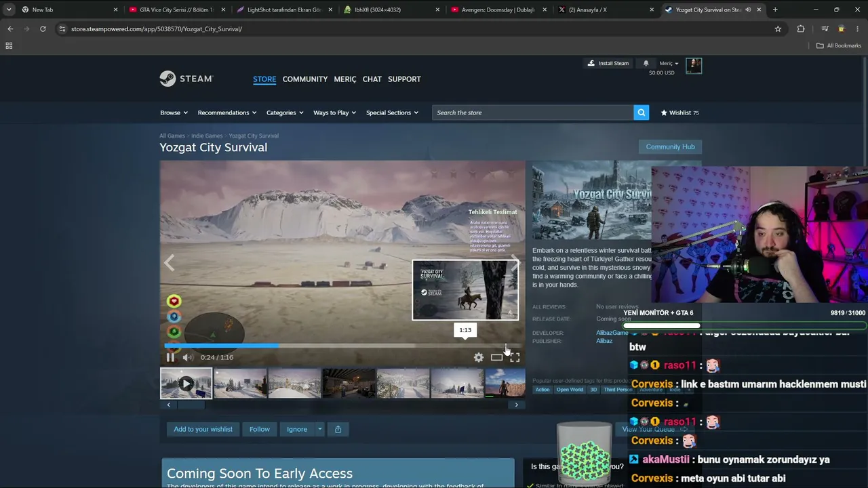Expand the Ways to Play dropdown
Screen dimensions: 868x488
coord(335,113)
